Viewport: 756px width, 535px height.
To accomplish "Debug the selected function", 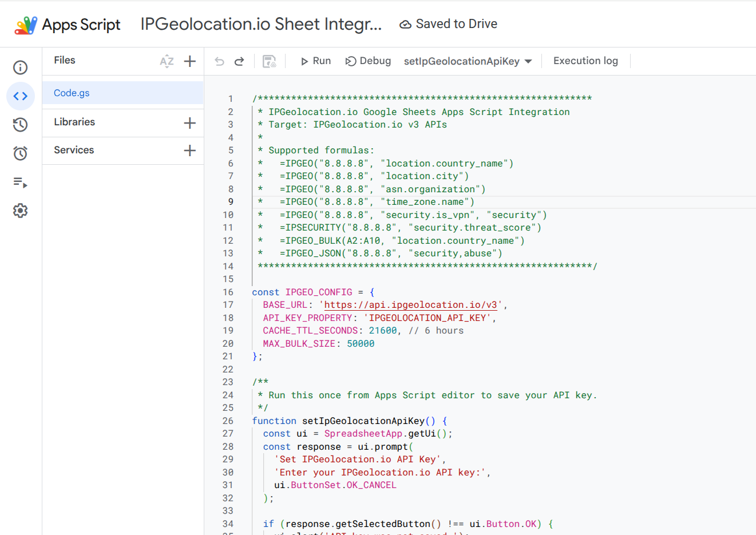I will pyautogui.click(x=368, y=61).
